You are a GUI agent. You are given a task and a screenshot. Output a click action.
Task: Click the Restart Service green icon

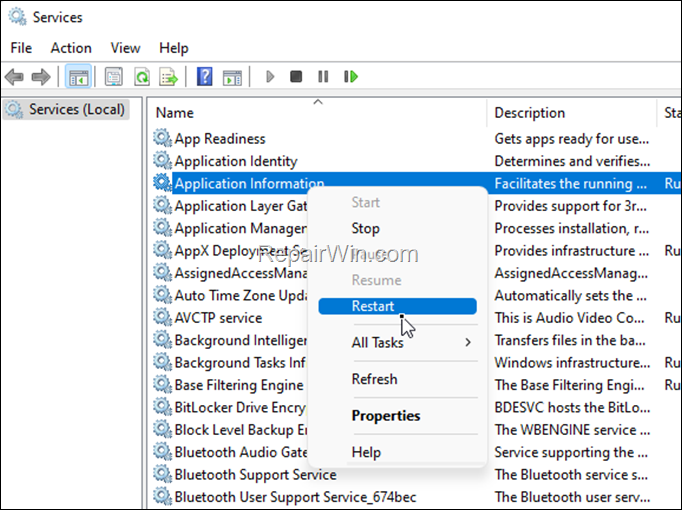(351, 77)
